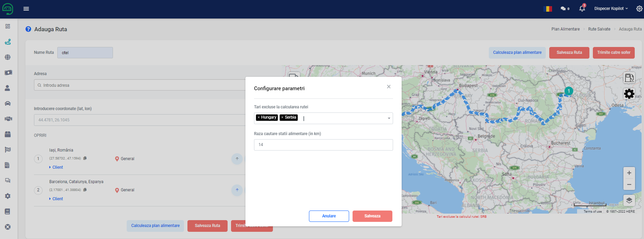Remove Hungary from excluded countries
Image resolution: width=644 pixels, height=239 pixels.
(x=258, y=117)
